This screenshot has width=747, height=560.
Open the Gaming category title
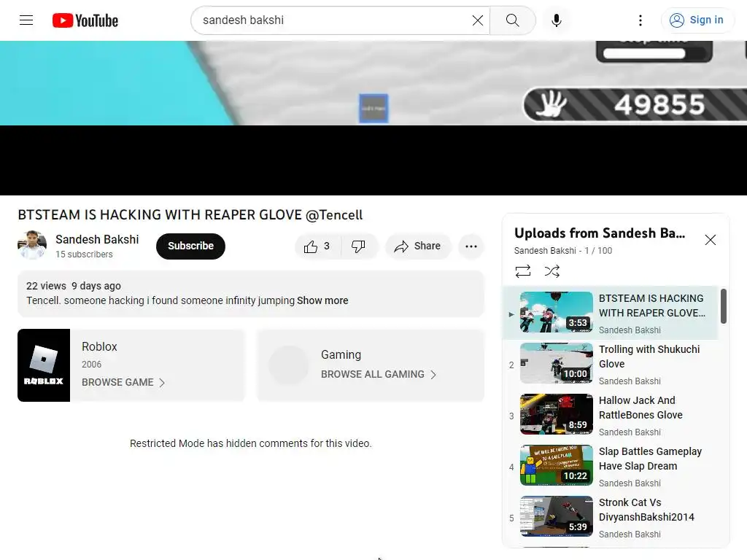[x=341, y=355]
